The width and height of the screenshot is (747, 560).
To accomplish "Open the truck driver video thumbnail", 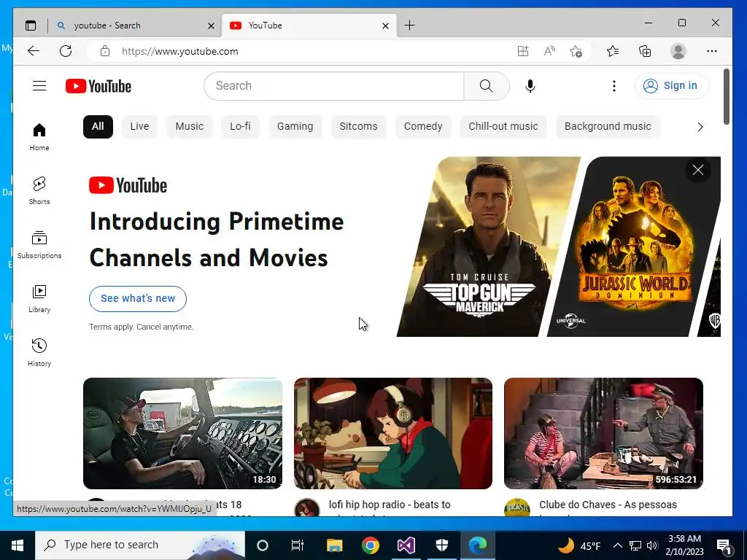I will pyautogui.click(x=182, y=433).
